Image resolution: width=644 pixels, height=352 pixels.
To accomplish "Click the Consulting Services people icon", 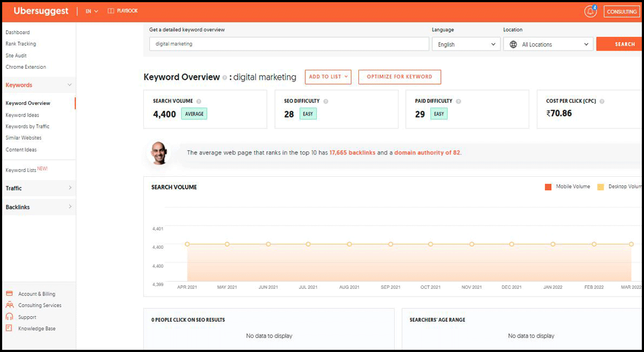I will [x=9, y=305].
